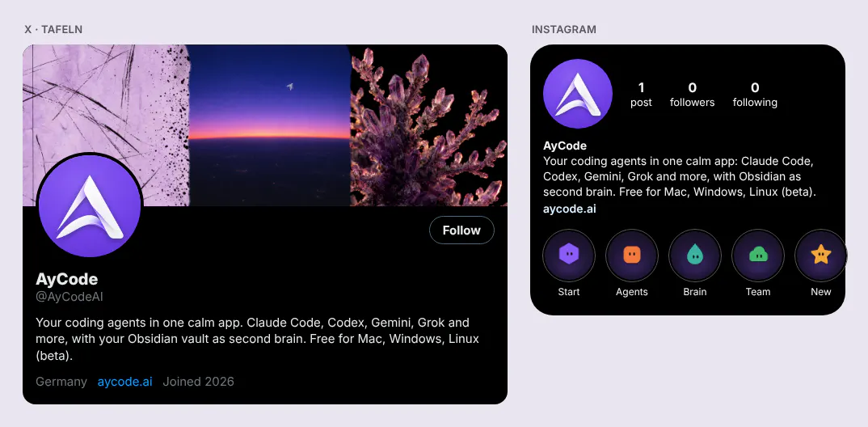Click the New label under the highlight

pyautogui.click(x=820, y=292)
